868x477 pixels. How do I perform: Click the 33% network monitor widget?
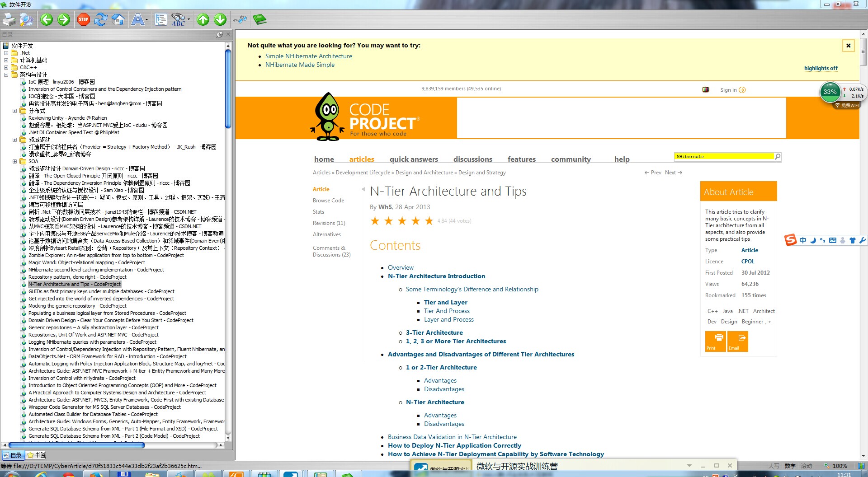830,92
